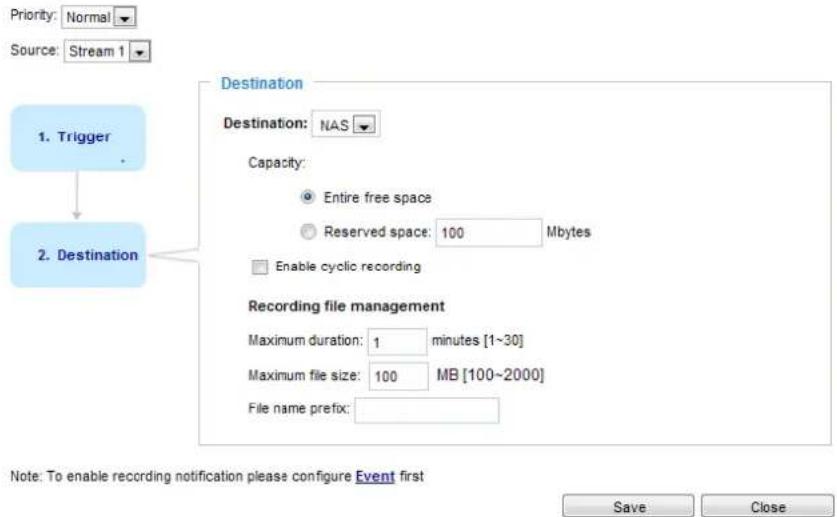837x517 pixels.
Task: Click the Save button
Action: click(x=628, y=506)
